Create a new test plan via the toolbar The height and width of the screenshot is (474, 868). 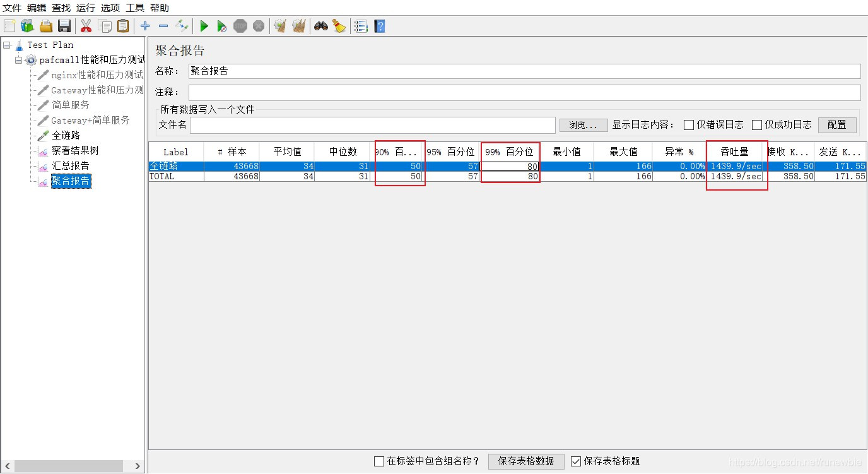click(9, 26)
